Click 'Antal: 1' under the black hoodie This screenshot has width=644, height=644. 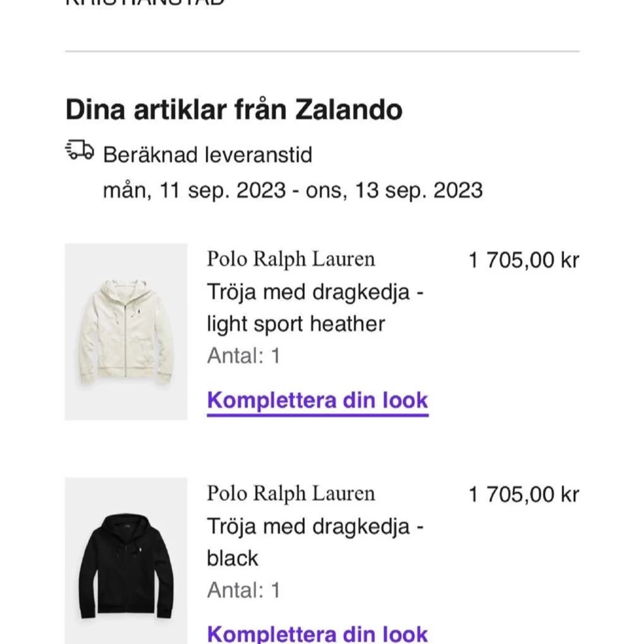click(x=243, y=590)
